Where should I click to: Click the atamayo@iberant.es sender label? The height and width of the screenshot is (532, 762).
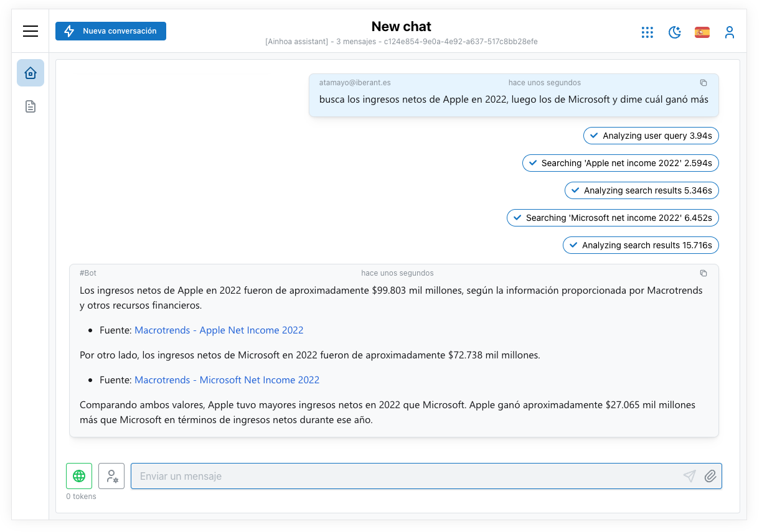click(x=355, y=83)
